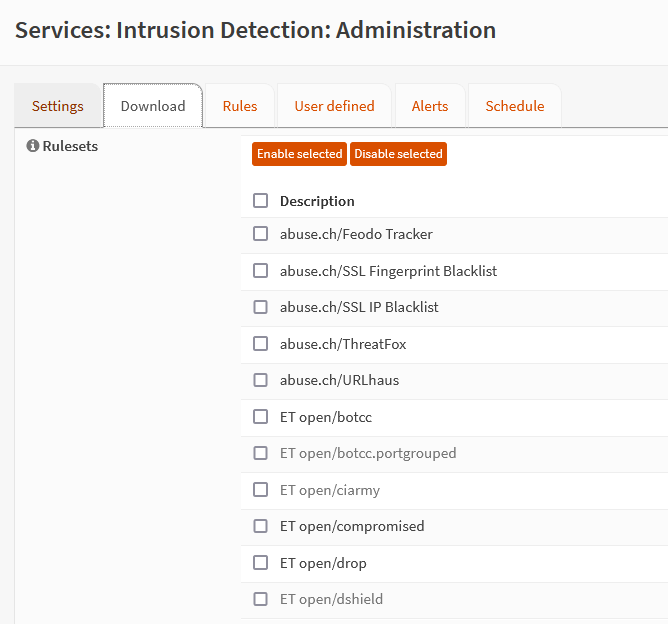The height and width of the screenshot is (624, 668).
Task: Click the Disable selected button
Action: [x=398, y=154]
